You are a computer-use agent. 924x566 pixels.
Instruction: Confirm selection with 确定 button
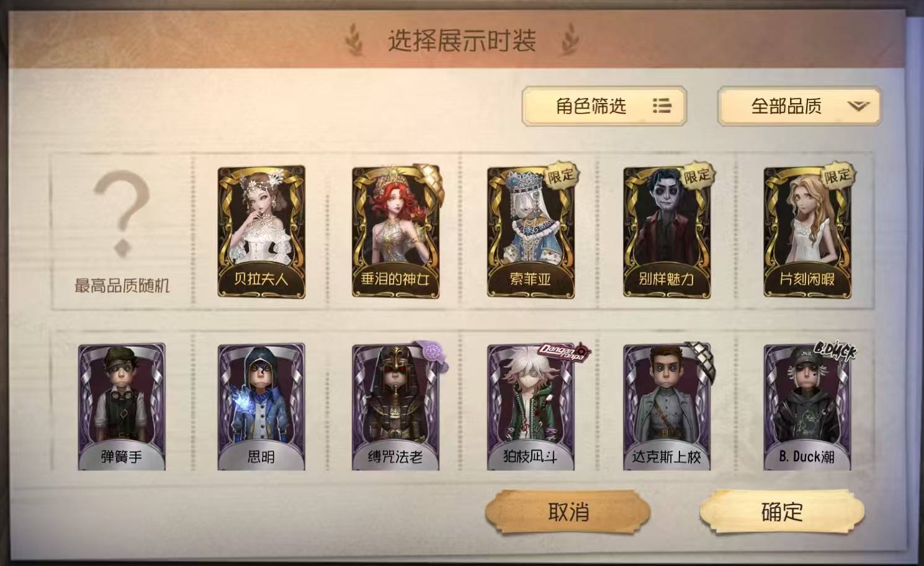[x=782, y=512]
